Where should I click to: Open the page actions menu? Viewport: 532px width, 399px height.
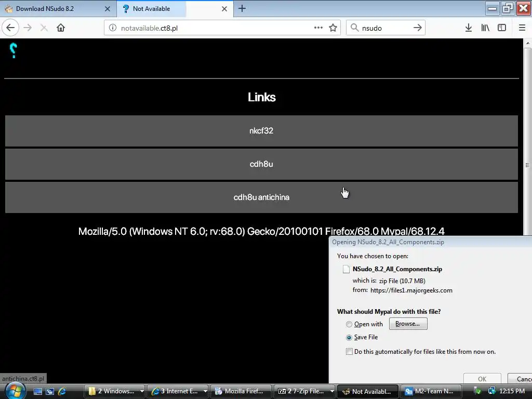(318, 28)
